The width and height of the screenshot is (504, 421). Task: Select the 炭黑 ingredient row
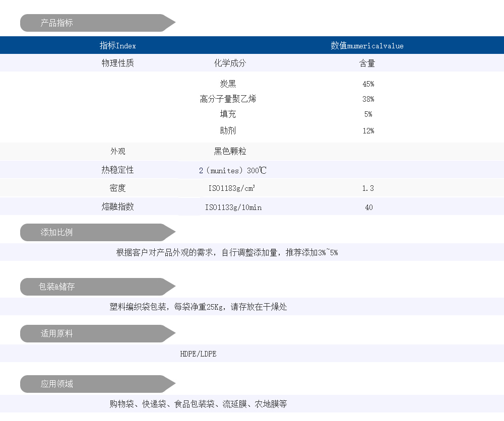pyautogui.click(x=228, y=84)
